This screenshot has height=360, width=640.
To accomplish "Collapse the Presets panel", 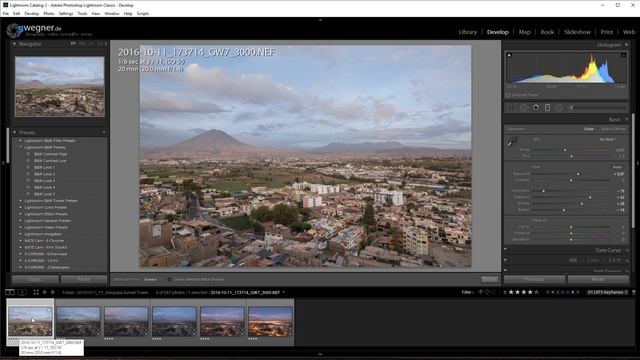I will coord(15,132).
